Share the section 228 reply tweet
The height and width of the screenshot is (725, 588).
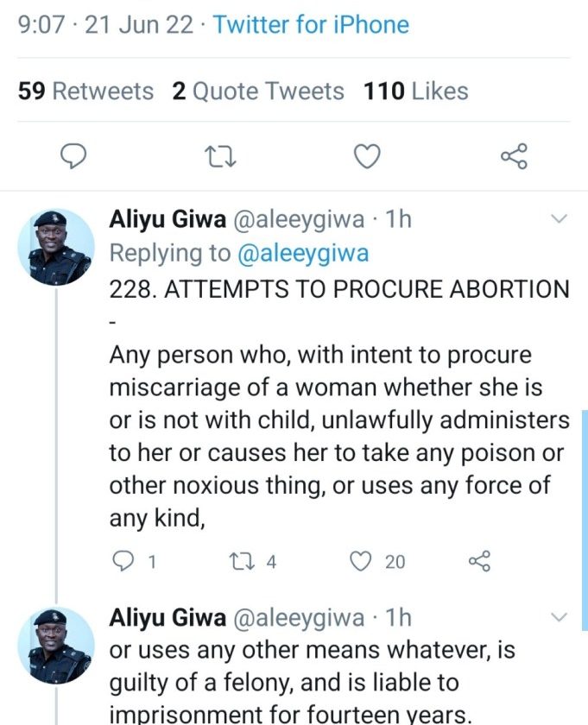(479, 562)
